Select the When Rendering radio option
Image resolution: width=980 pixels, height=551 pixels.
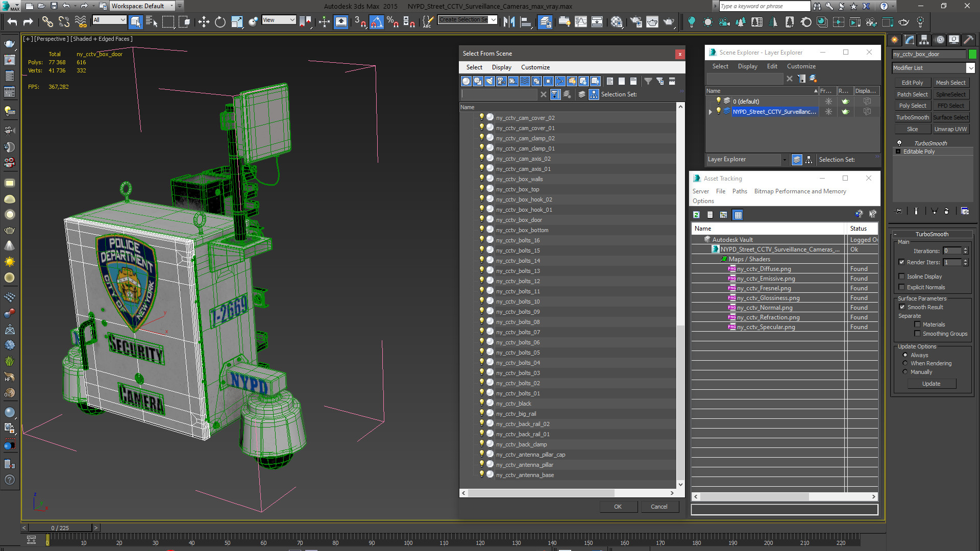pos(905,363)
